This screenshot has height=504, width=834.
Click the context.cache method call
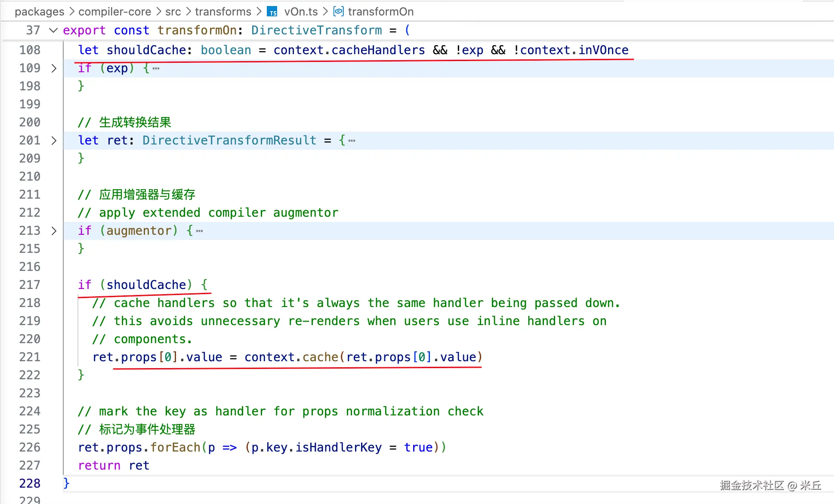point(320,357)
